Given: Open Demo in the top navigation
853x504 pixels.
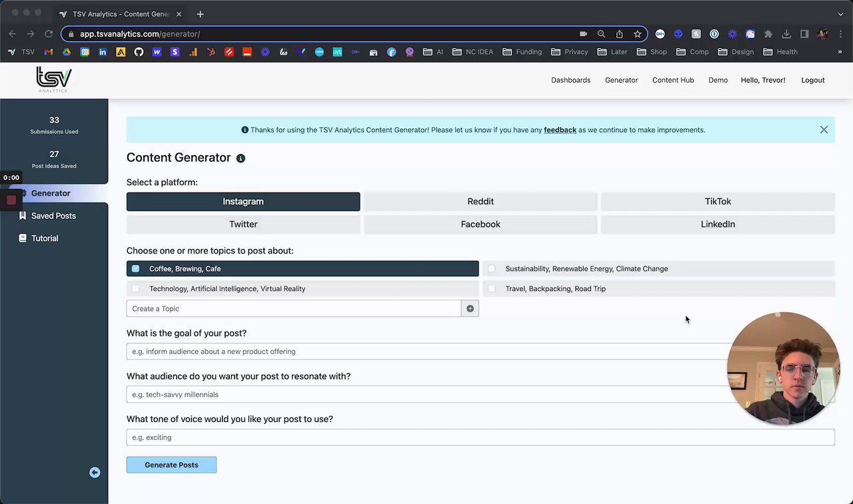Looking at the screenshot, I should point(718,80).
